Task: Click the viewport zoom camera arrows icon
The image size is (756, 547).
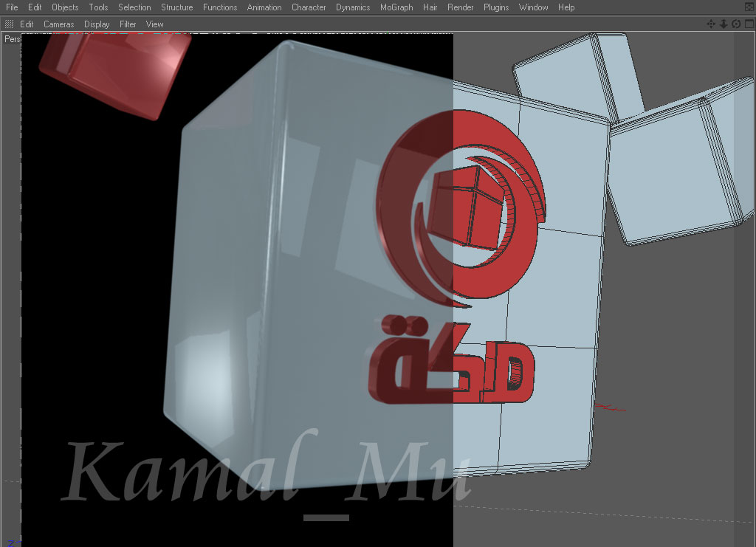Action: tap(724, 24)
